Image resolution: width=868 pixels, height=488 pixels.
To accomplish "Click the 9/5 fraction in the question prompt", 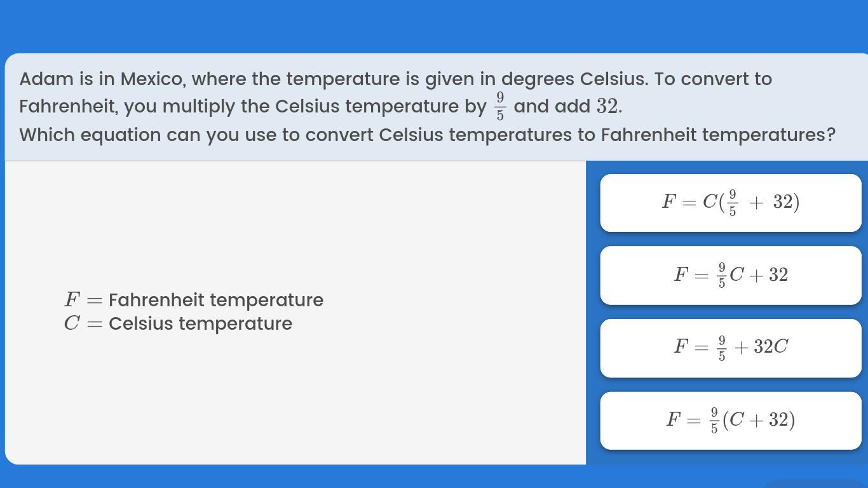I will pyautogui.click(x=500, y=106).
